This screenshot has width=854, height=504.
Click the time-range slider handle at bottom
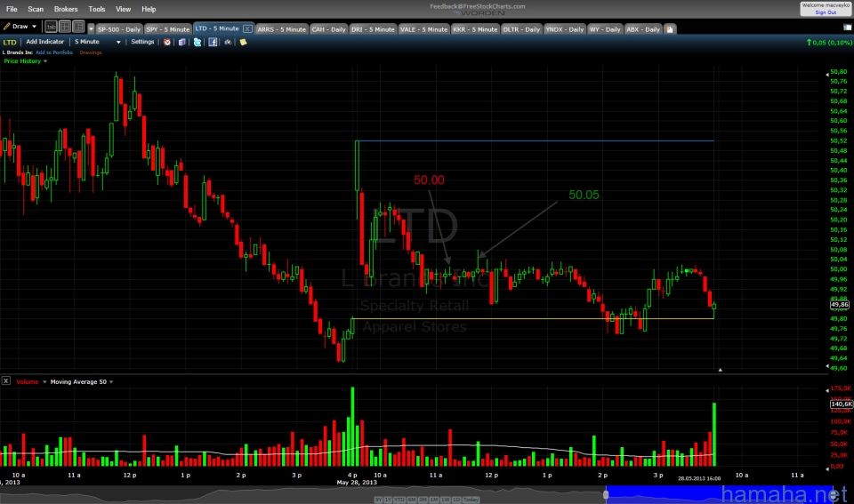tap(606, 495)
